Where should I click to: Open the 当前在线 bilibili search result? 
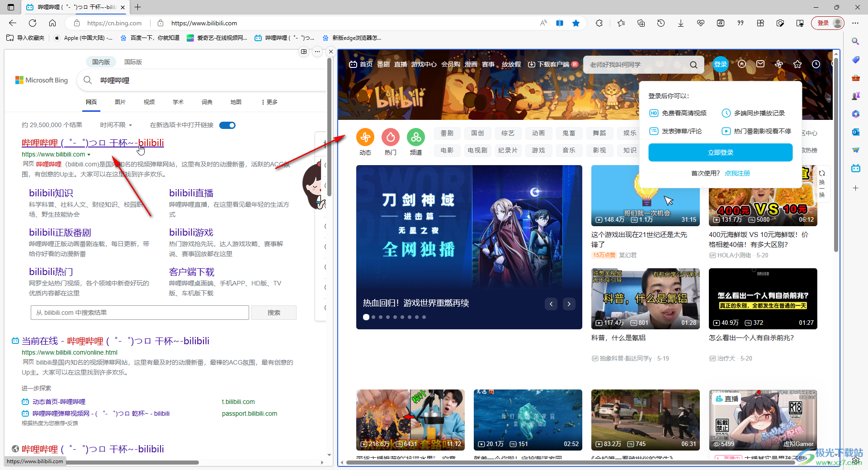(x=115, y=341)
